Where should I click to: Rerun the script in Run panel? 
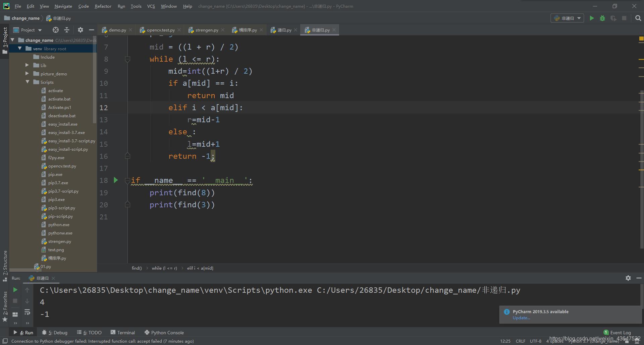(15, 290)
